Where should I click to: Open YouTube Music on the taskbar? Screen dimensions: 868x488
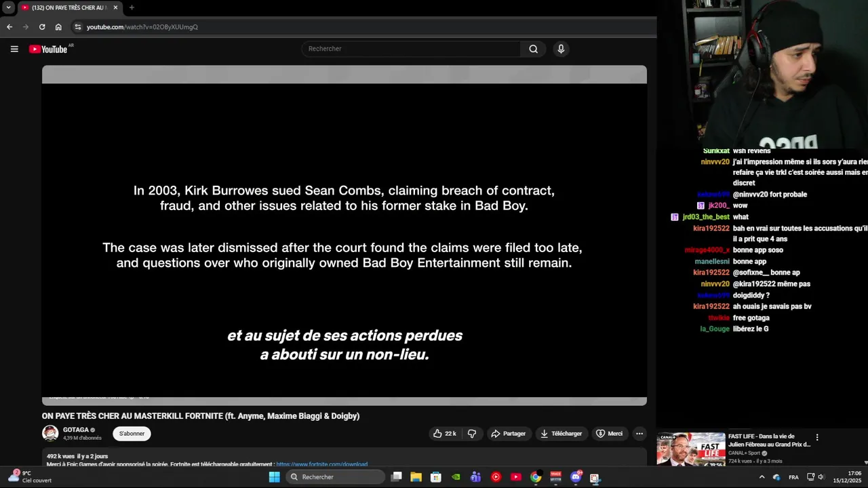[496, 477]
